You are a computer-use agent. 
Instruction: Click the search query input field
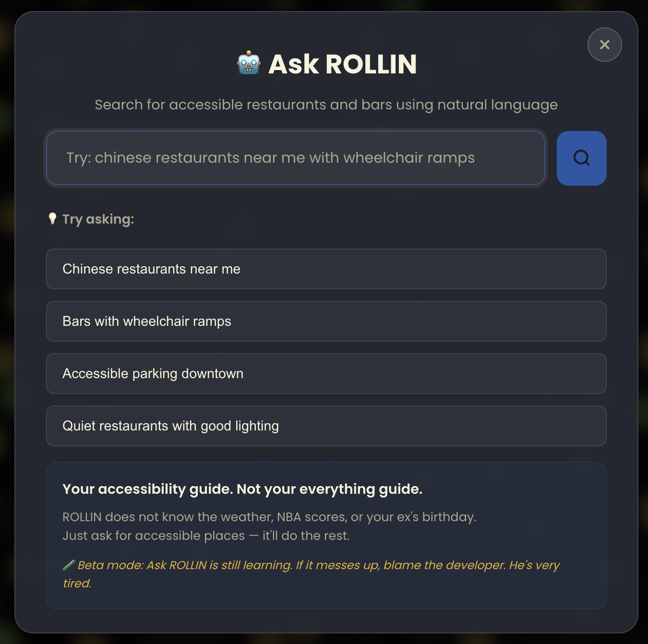tap(295, 158)
